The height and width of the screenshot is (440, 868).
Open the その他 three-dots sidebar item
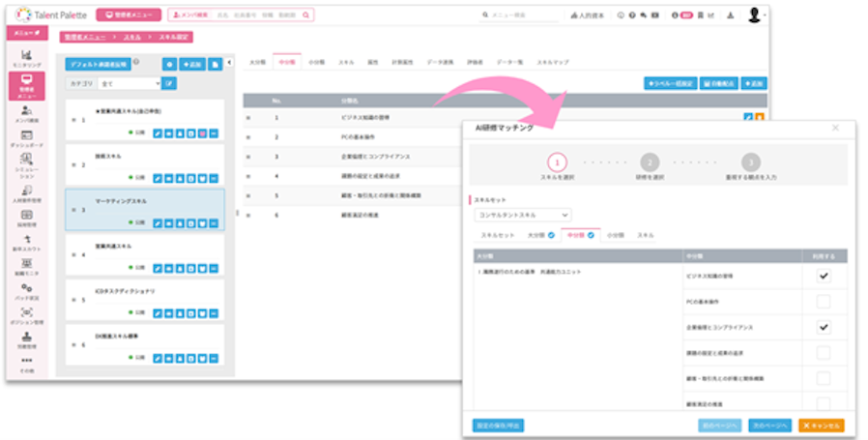[x=26, y=364]
